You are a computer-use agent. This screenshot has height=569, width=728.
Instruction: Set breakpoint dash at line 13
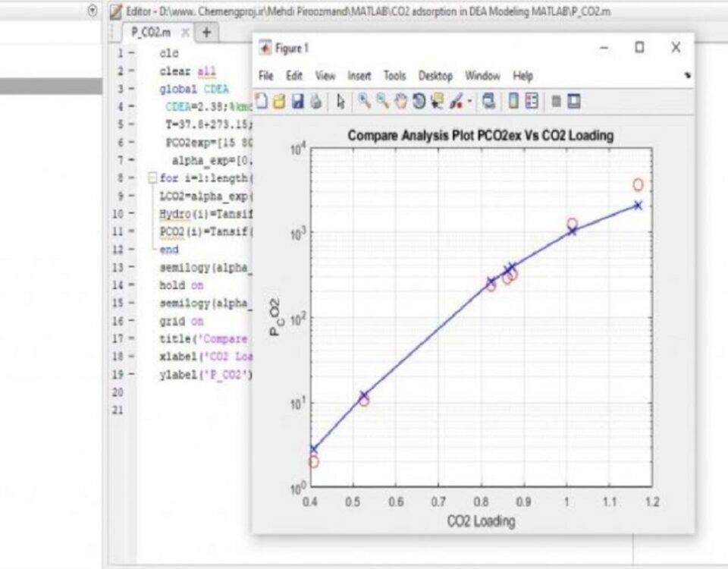131,268
